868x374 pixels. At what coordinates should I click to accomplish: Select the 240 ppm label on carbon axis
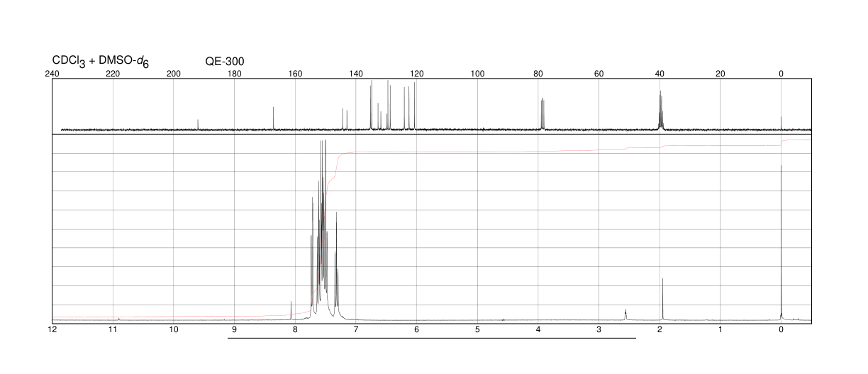point(52,73)
